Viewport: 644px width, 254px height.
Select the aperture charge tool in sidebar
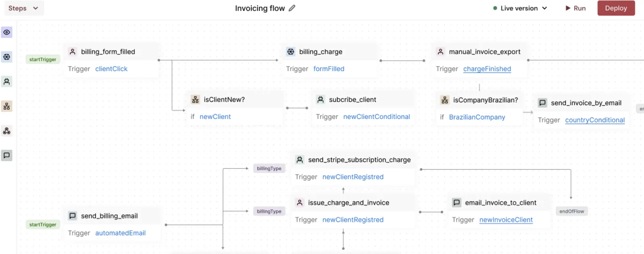click(7, 57)
